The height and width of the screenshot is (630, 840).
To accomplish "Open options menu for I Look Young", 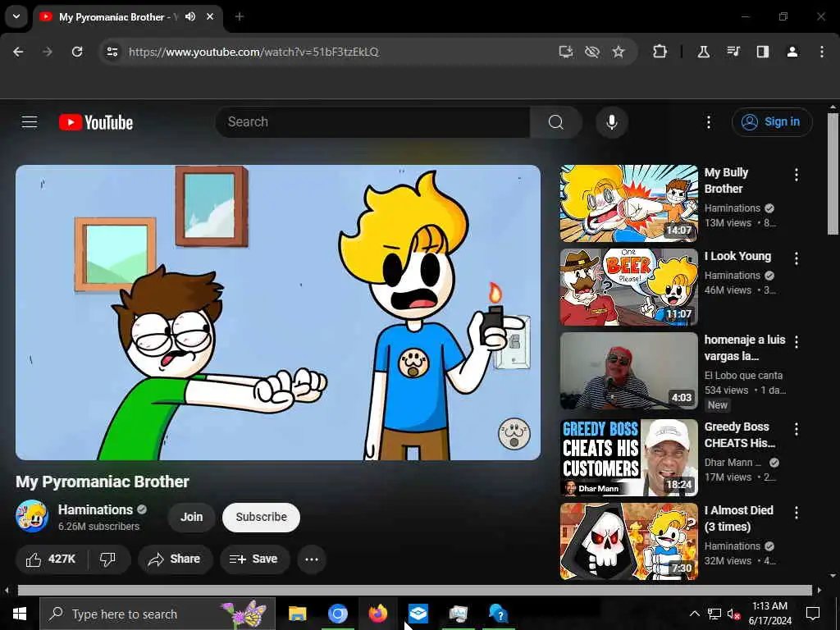I will coord(796,258).
